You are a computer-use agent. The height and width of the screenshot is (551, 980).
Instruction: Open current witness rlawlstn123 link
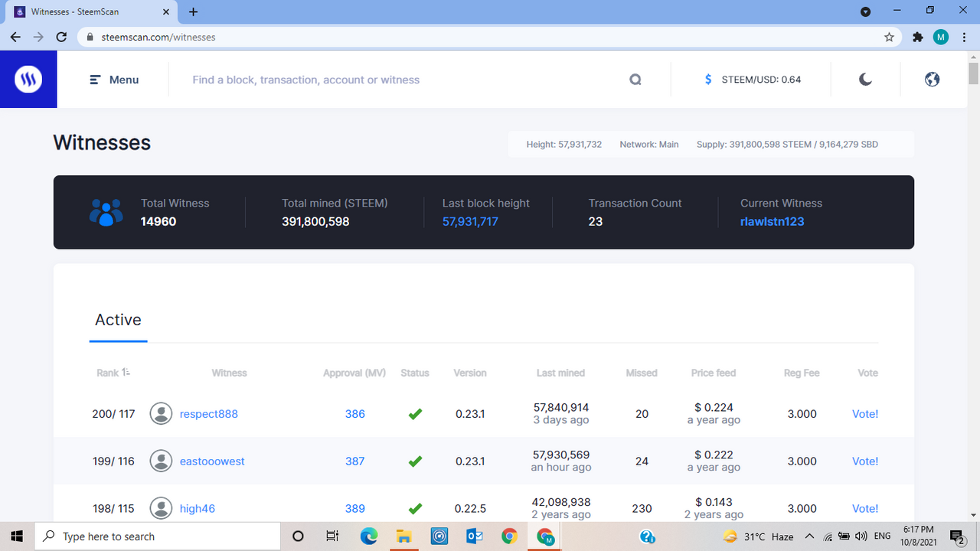point(772,221)
